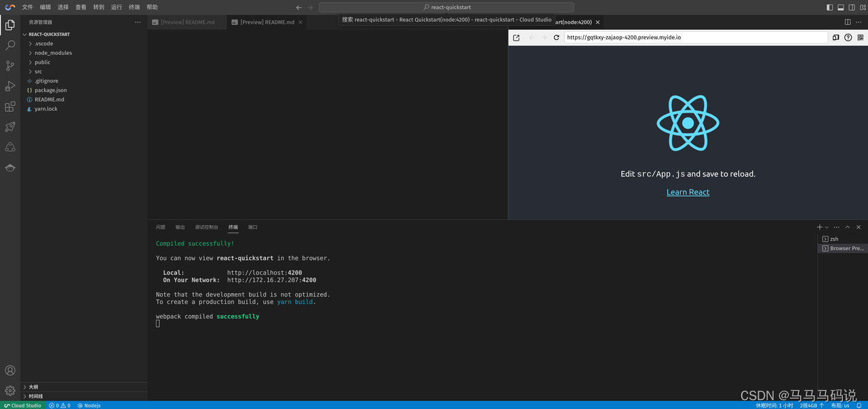The width and height of the screenshot is (868, 409).
Task: Show the preview QR code
Action: pos(859,38)
